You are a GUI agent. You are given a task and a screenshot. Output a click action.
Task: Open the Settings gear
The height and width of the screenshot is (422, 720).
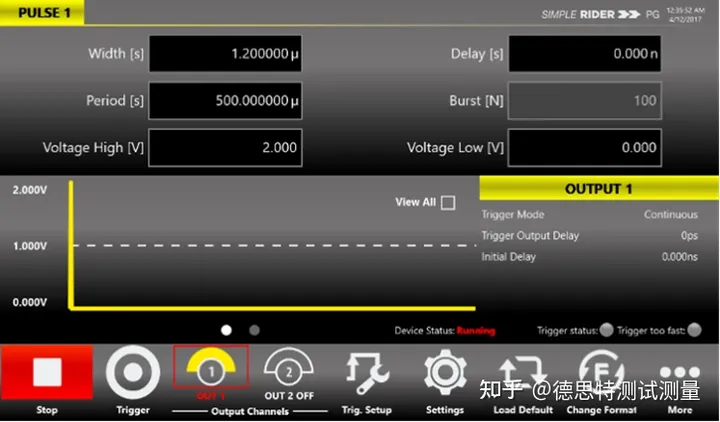[x=445, y=372]
